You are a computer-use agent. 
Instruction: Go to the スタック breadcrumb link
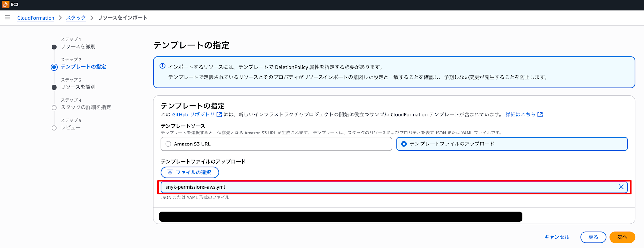tap(76, 18)
